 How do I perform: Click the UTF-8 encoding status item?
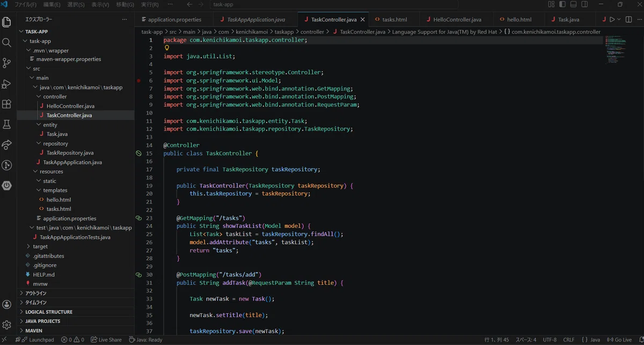(x=550, y=340)
